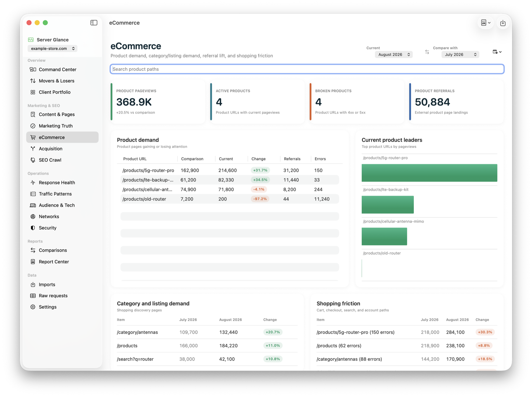Viewport: 532px width, 397px height.
Task: Click /category/antennas (88 errors) friction row
Action: [407, 359]
